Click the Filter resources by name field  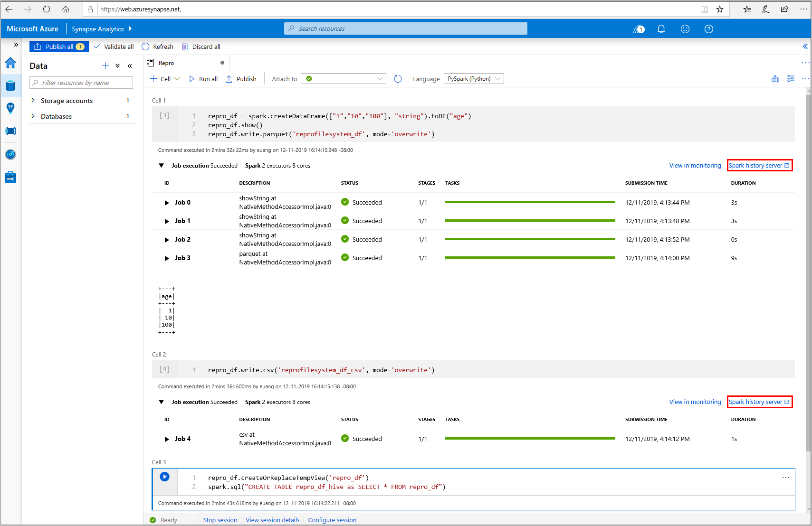tap(81, 83)
